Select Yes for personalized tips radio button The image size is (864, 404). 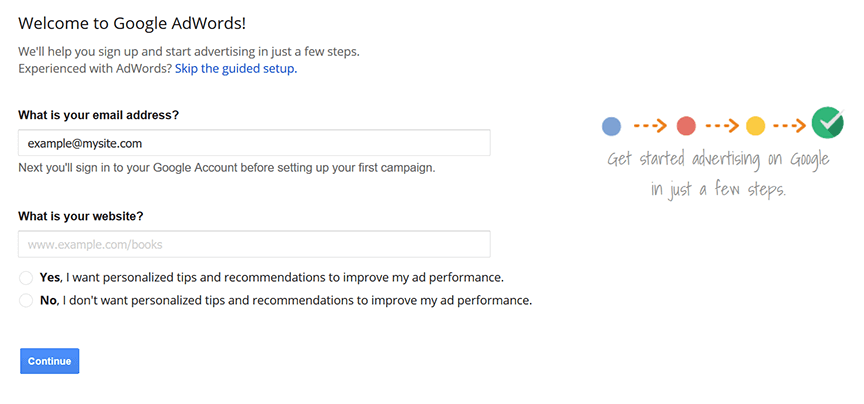click(26, 277)
